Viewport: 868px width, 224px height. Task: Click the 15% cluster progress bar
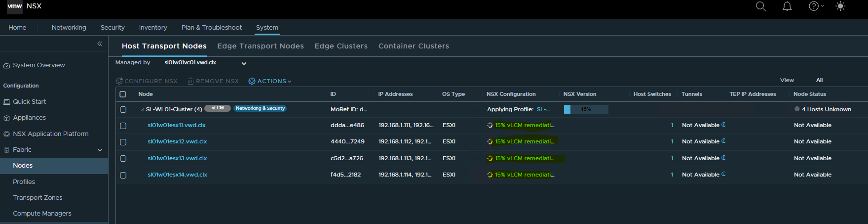click(x=586, y=109)
